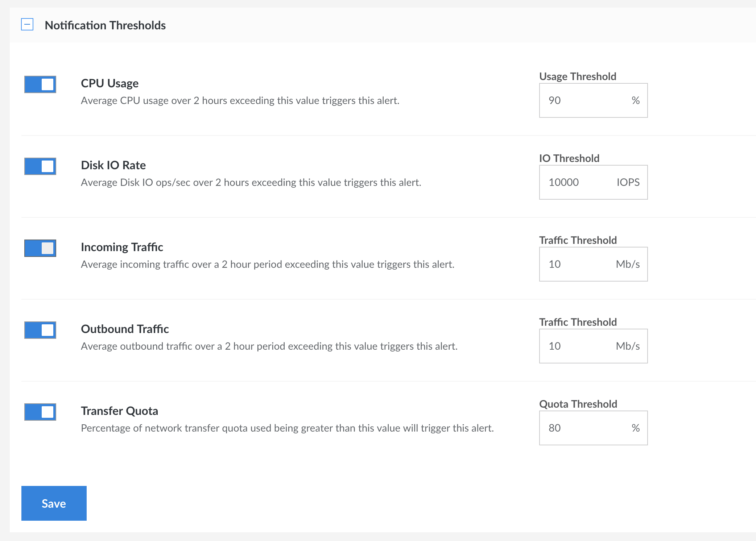Click the Incoming Traffic label

122,247
